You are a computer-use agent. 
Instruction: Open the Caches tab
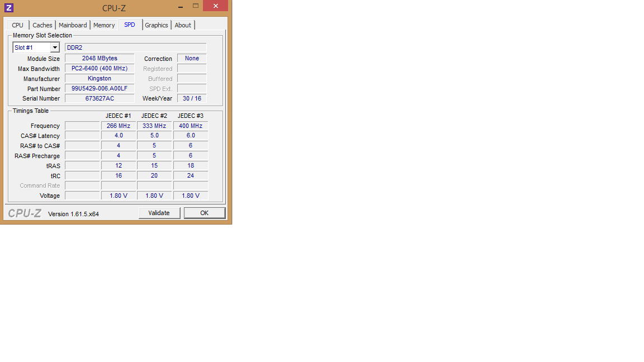tap(42, 25)
